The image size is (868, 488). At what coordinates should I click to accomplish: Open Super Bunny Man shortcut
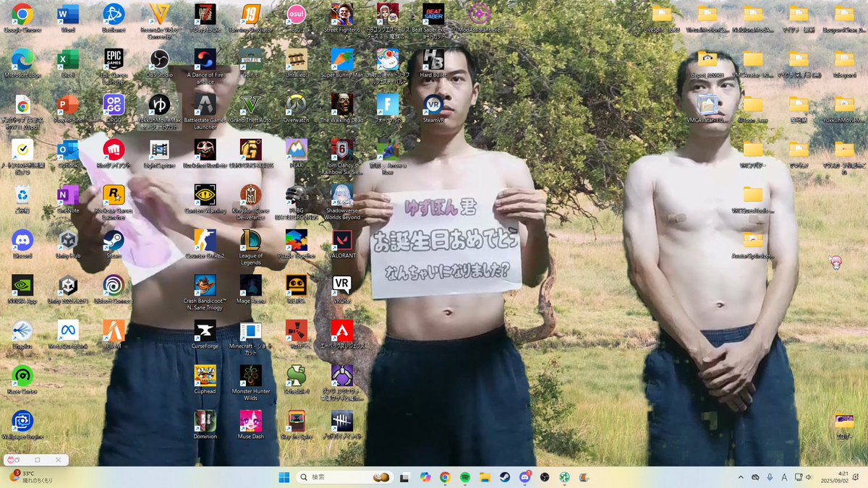pyautogui.click(x=342, y=64)
